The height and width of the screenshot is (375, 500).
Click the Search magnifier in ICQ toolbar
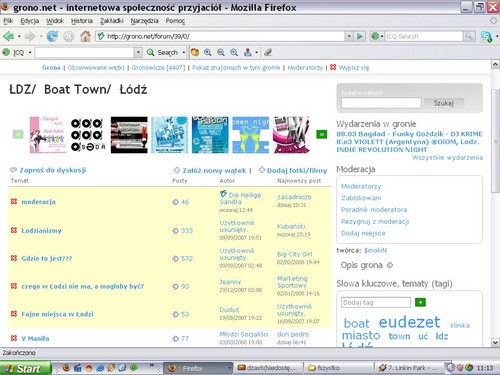150,52
